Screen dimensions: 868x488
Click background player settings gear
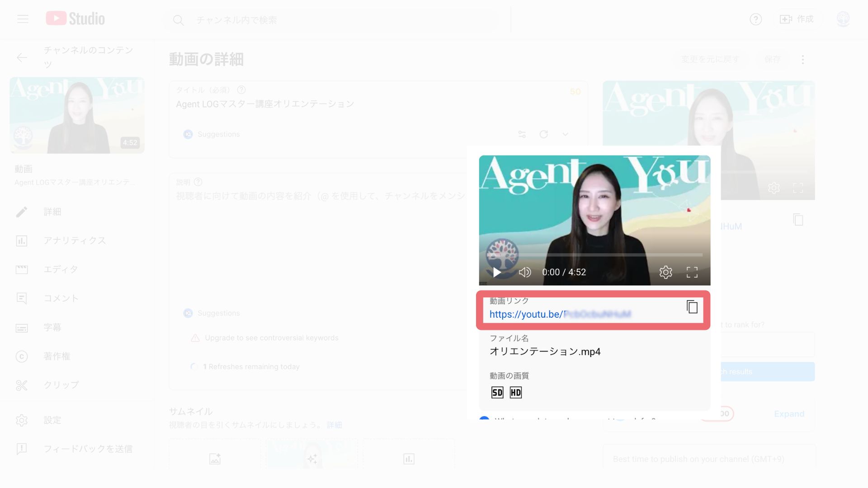pyautogui.click(x=774, y=188)
